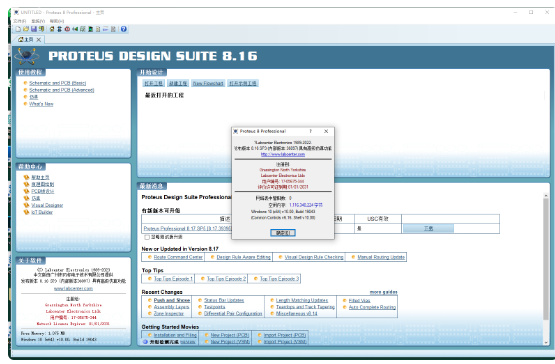Open the Manual Routing Update link
Image resolution: width=555 pixels, height=364 pixels.
[x=381, y=257]
